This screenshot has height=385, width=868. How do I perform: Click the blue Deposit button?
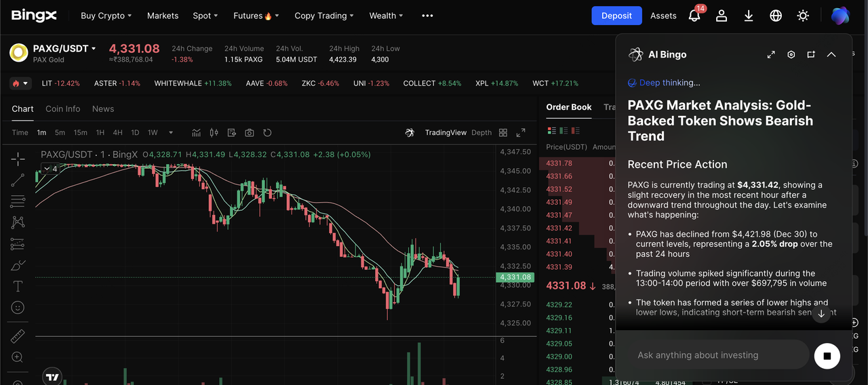pyautogui.click(x=616, y=16)
